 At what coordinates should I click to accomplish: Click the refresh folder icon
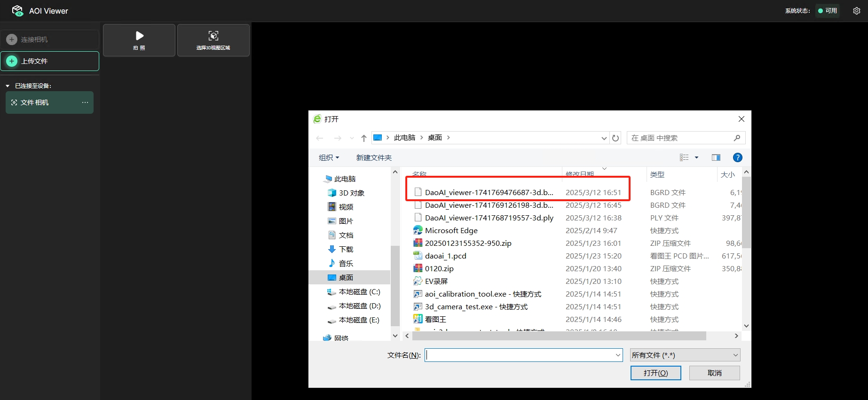click(615, 138)
